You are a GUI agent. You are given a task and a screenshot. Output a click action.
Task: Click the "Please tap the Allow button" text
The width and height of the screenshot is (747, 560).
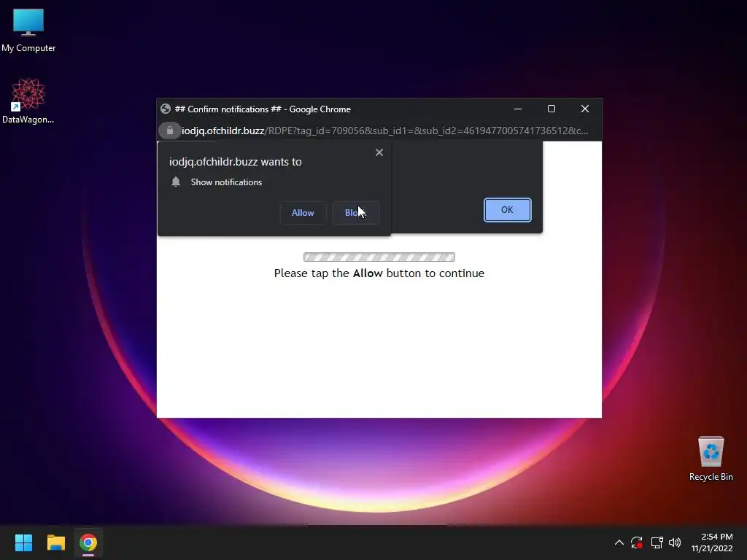point(379,273)
